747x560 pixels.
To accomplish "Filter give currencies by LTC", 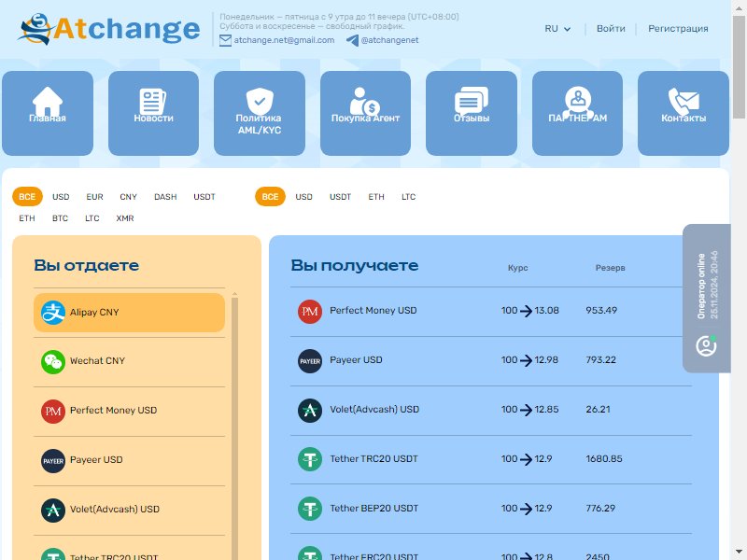I will [x=92, y=218].
